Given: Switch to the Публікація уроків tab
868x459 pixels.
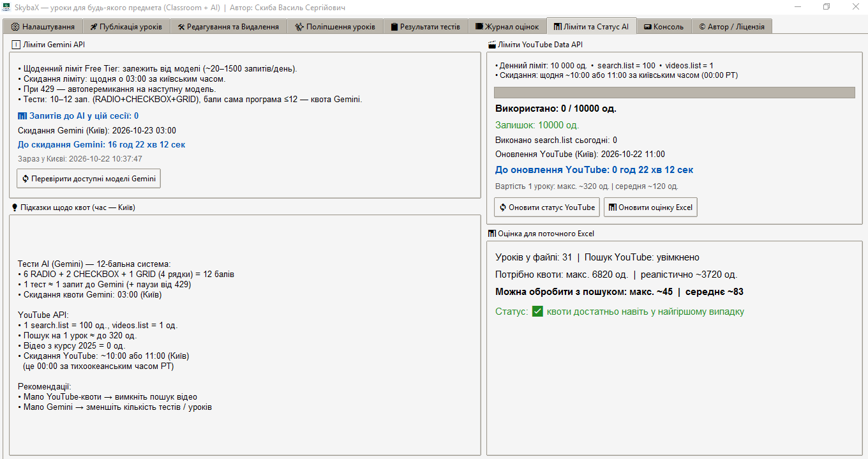Looking at the screenshot, I should (126, 27).
